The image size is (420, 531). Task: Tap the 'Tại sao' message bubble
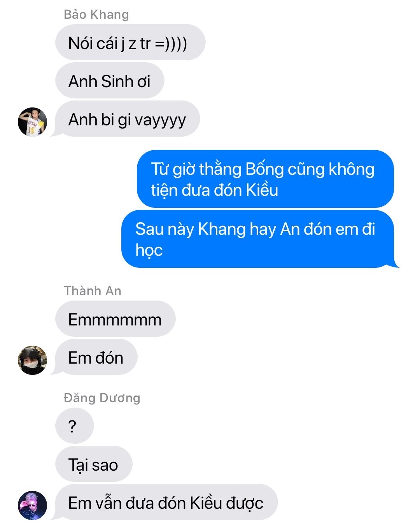(94, 464)
